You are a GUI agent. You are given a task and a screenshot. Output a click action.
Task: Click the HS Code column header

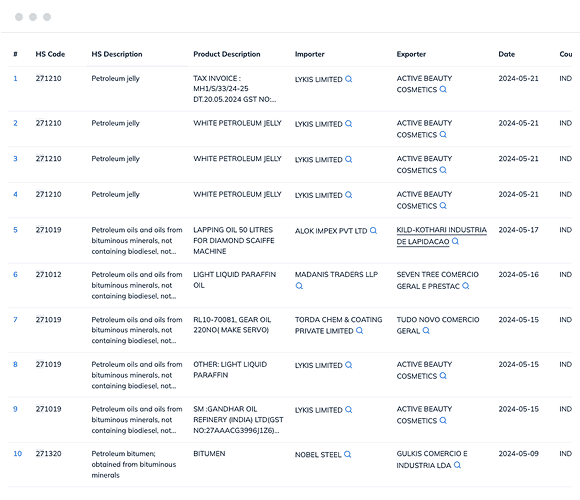coord(50,54)
